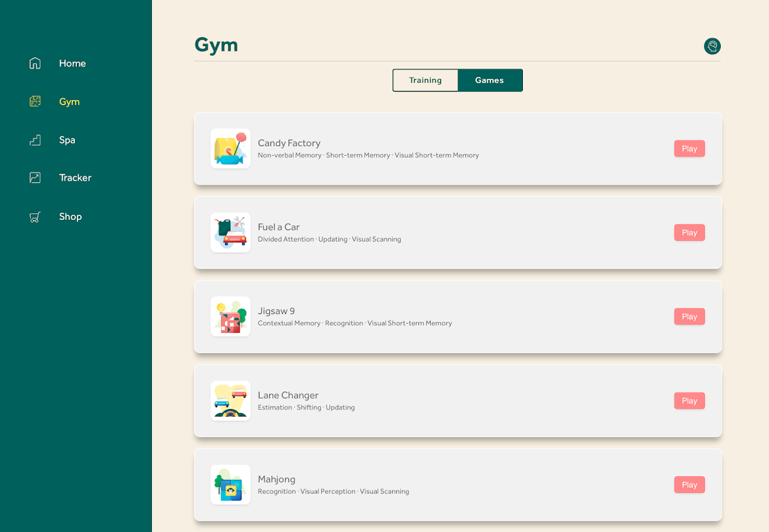
Task: Click the Home icon in the sidebar
Action: (35, 63)
